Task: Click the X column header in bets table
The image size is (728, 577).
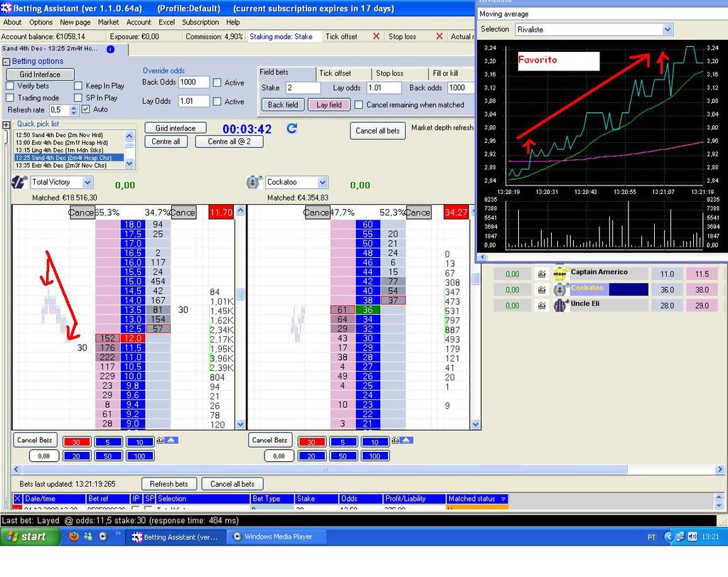Action: coord(18,499)
